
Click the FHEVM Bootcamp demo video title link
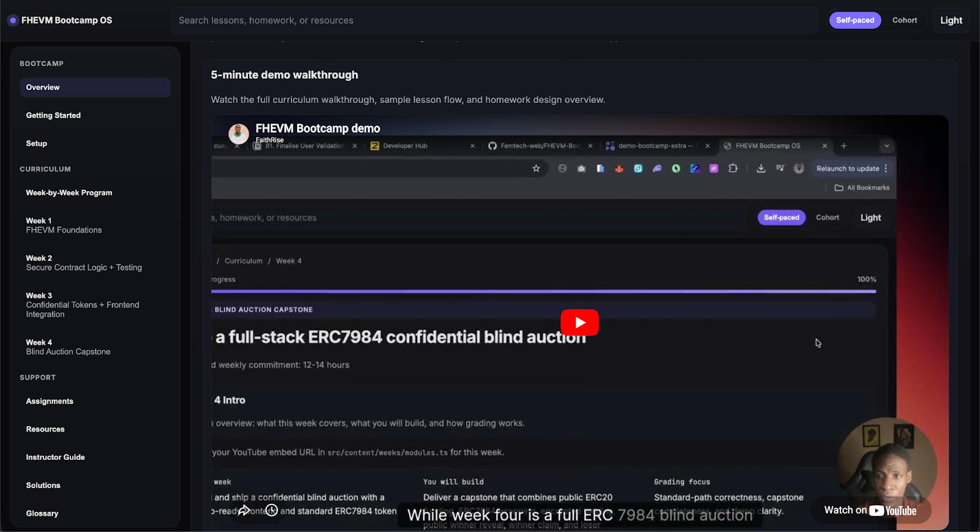318,129
